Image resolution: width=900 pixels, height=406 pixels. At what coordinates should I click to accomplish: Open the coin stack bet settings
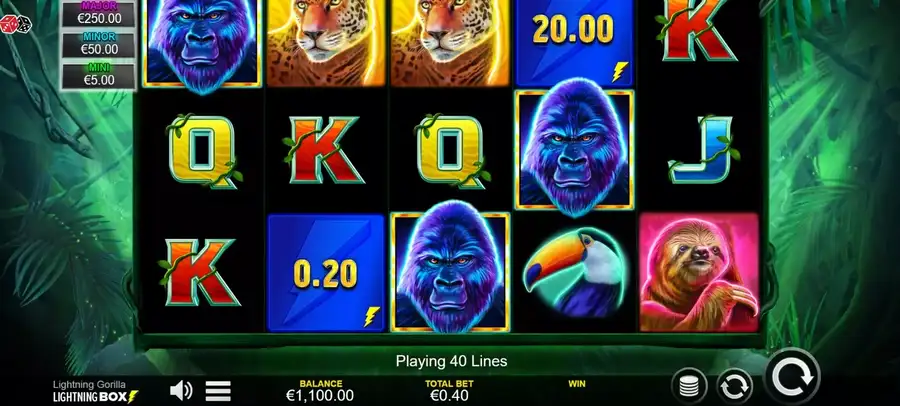click(689, 386)
